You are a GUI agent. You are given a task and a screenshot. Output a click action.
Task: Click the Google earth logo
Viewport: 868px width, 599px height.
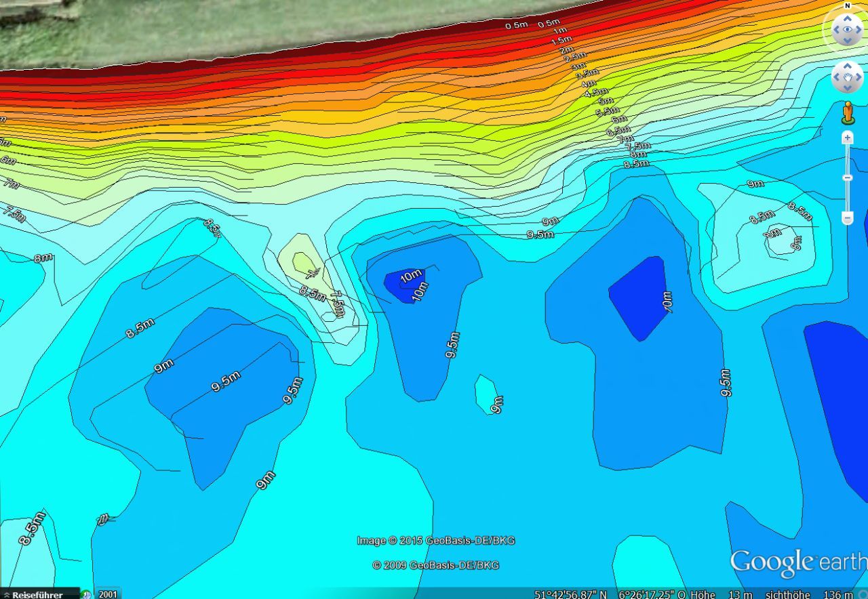point(797,563)
